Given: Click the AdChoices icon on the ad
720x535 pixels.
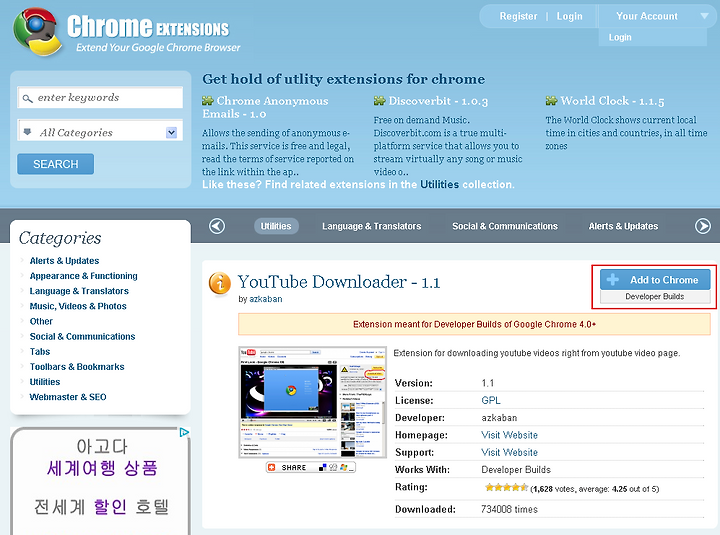Looking at the screenshot, I should (184, 432).
